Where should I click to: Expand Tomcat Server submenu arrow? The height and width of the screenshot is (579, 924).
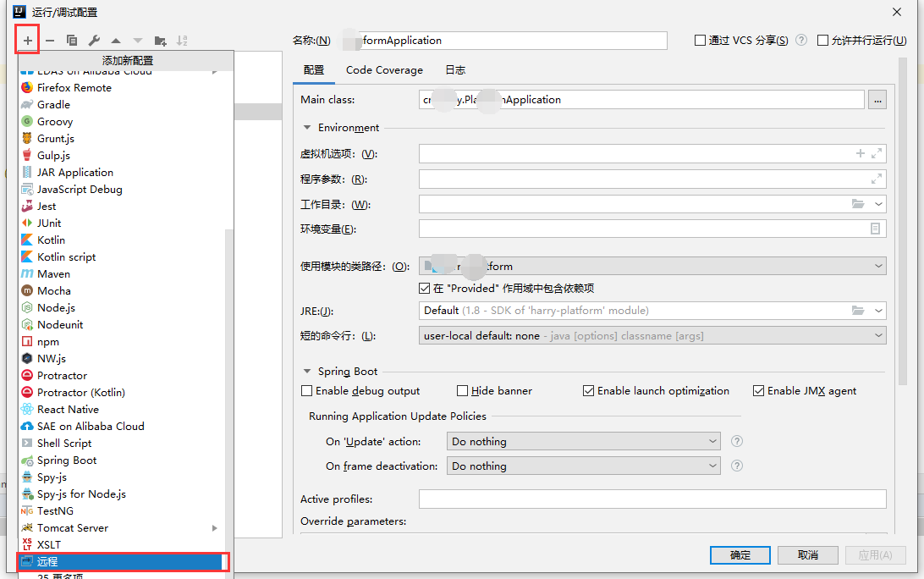215,528
